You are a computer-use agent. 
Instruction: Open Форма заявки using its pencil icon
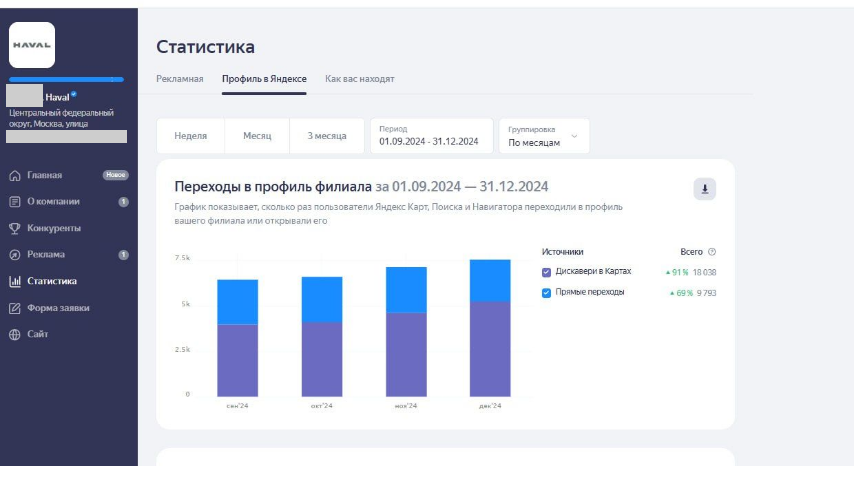(15, 308)
